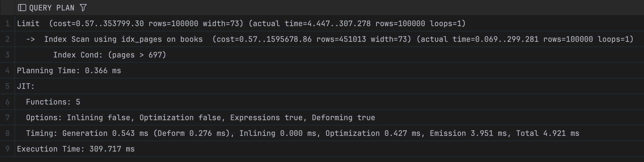The image size is (644, 162).
Task: Click the column icon left of QUERY PLAN
Action: point(22,8)
